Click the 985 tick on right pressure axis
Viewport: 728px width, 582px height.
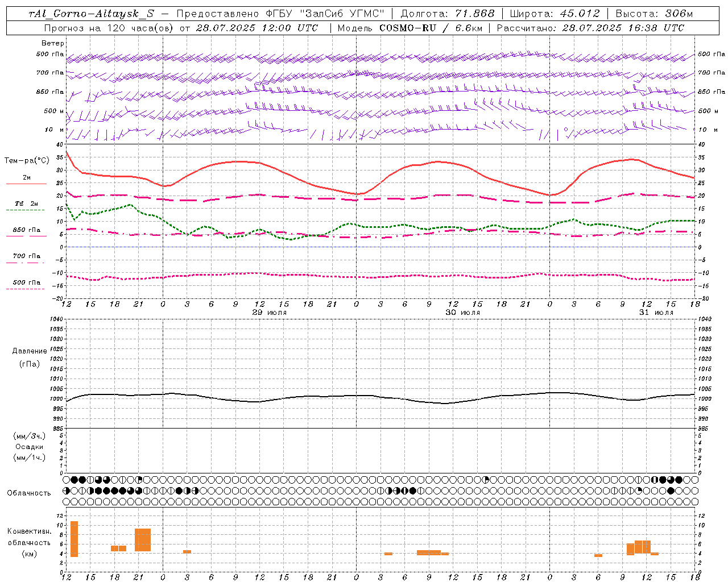tap(704, 429)
